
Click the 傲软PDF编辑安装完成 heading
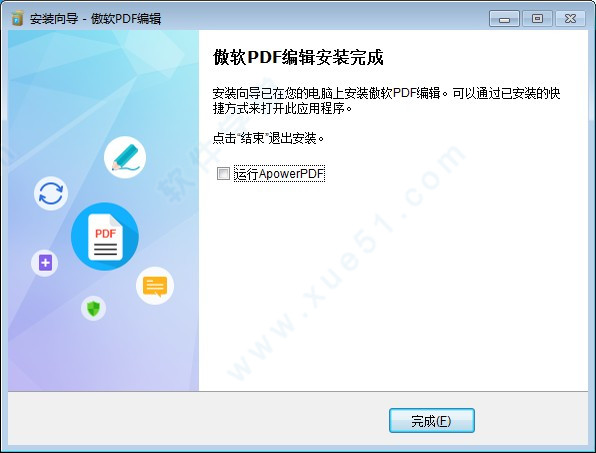(298, 58)
